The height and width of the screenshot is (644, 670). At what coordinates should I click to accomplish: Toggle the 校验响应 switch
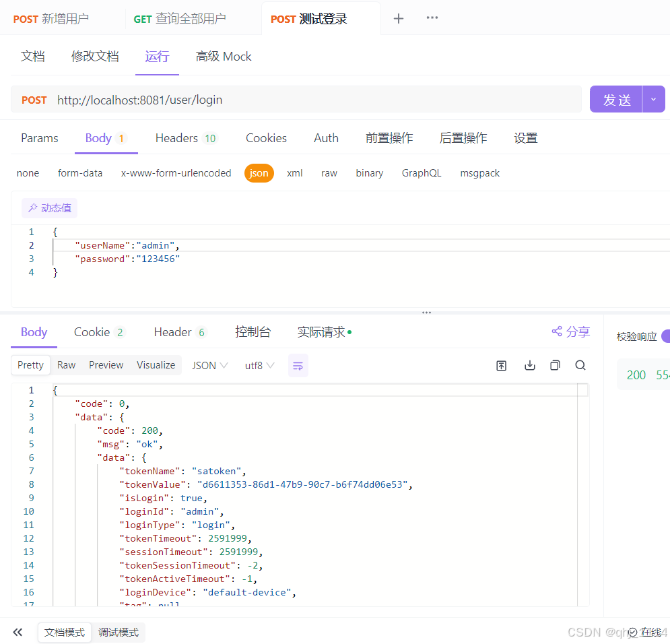[665, 336]
